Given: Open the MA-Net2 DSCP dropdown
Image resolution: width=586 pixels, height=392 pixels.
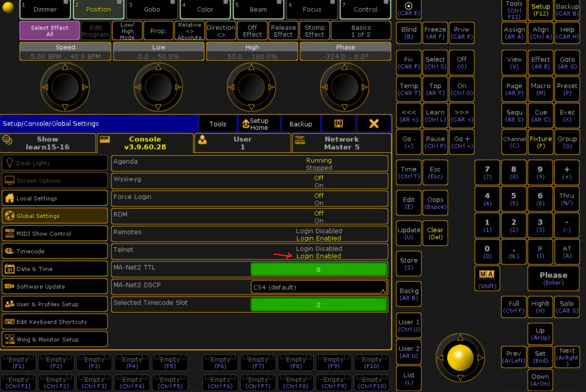Looking at the screenshot, I should 319,287.
